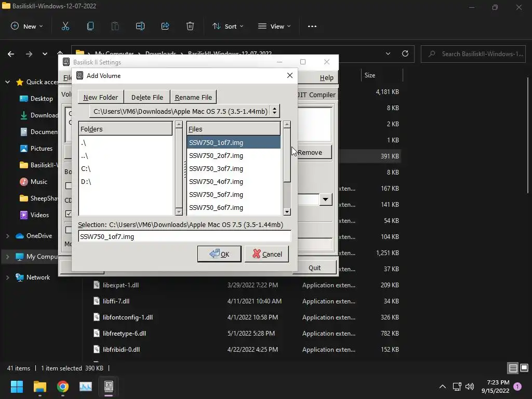Click the Selection filename input field
532x399 pixels.
pyautogui.click(x=184, y=236)
